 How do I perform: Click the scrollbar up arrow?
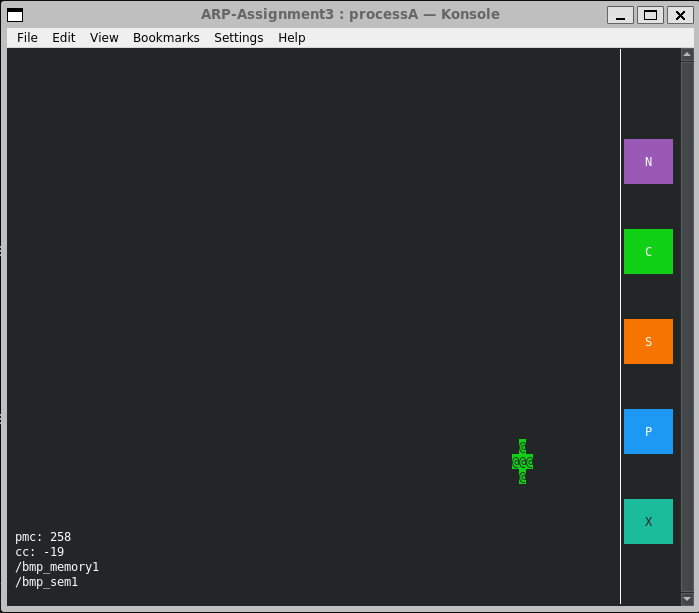click(687, 55)
